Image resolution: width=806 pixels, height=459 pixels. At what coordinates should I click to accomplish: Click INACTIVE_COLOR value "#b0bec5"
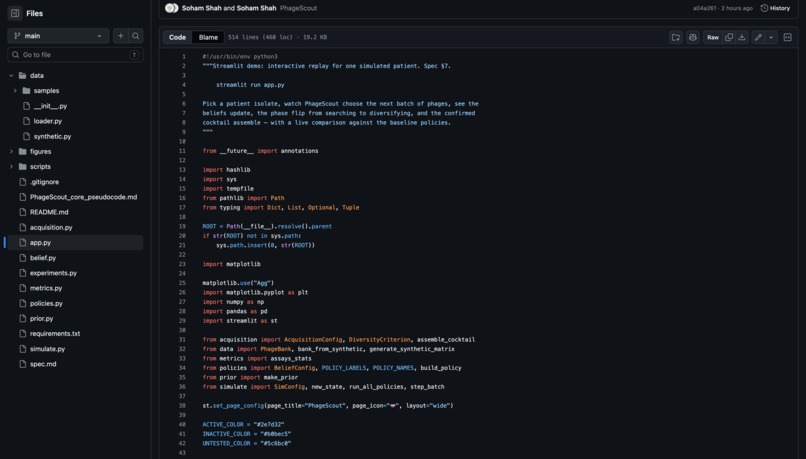(x=276, y=434)
